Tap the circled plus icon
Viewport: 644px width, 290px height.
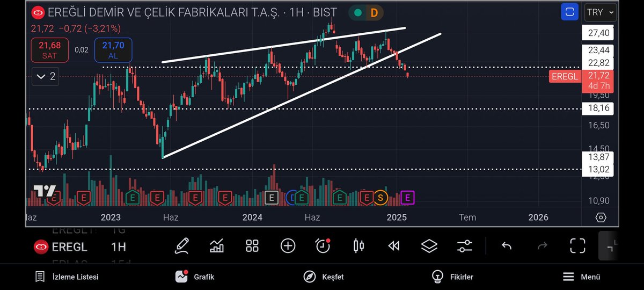[288, 246]
